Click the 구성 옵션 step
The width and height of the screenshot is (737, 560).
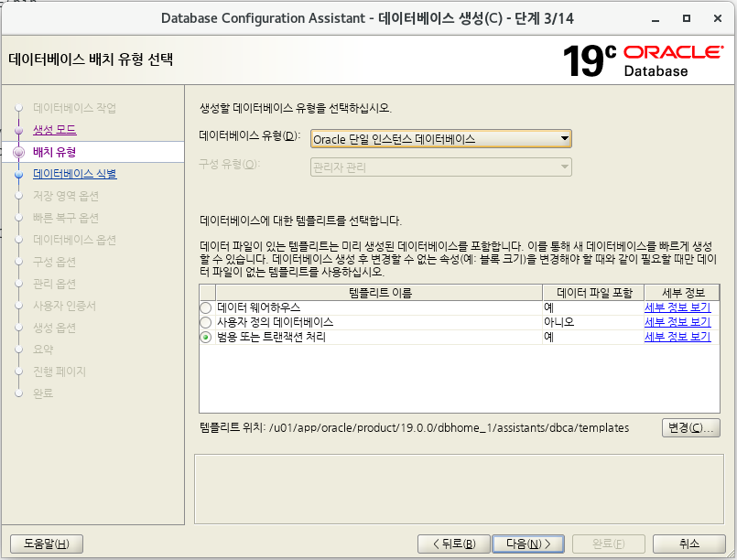(x=55, y=262)
